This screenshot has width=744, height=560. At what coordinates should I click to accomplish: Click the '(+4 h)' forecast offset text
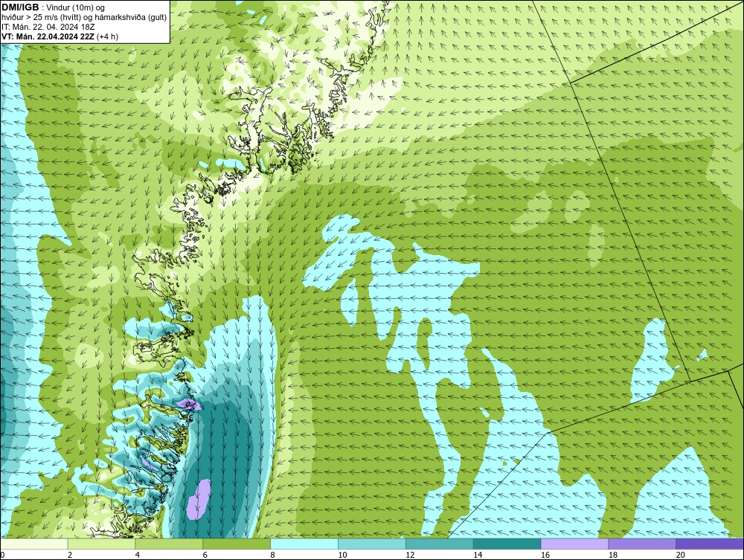pos(107,36)
